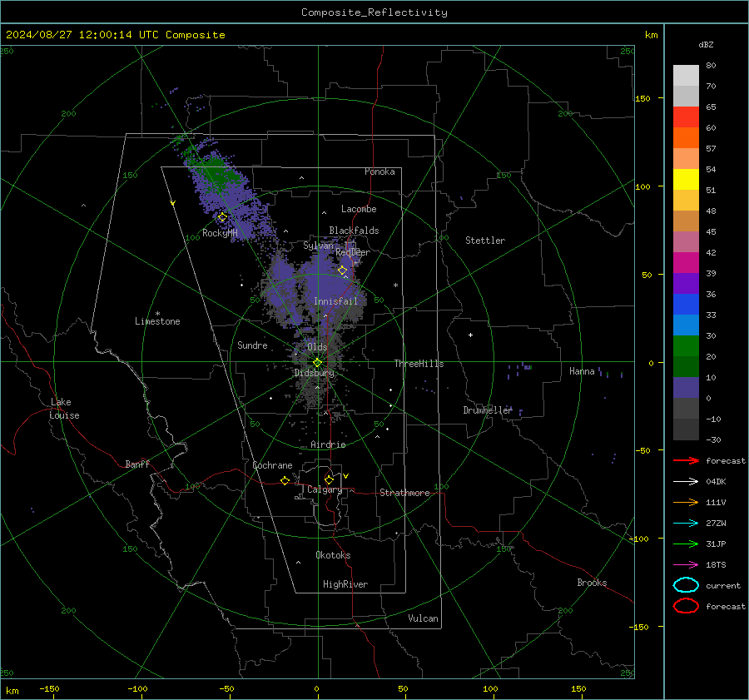Click the Innisfail label on the map

pyautogui.click(x=335, y=301)
